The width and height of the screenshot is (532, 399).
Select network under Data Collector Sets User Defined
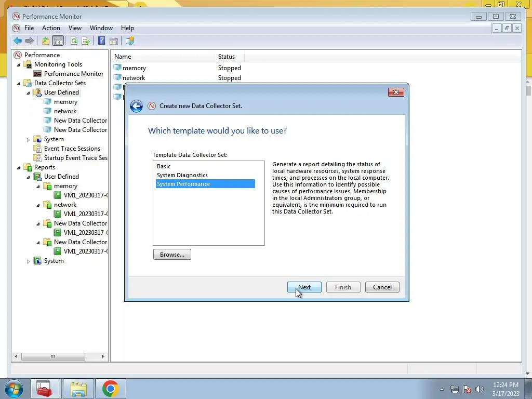coord(65,111)
